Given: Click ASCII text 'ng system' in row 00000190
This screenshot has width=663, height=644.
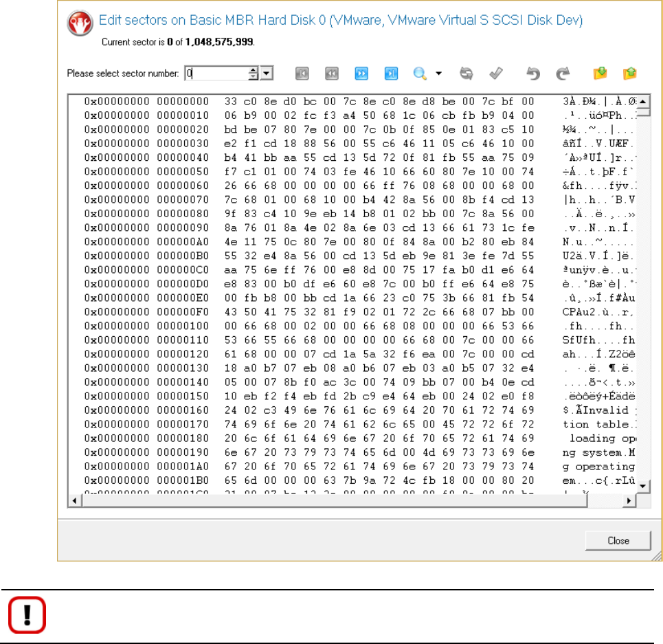Looking at the screenshot, I should [592, 452].
